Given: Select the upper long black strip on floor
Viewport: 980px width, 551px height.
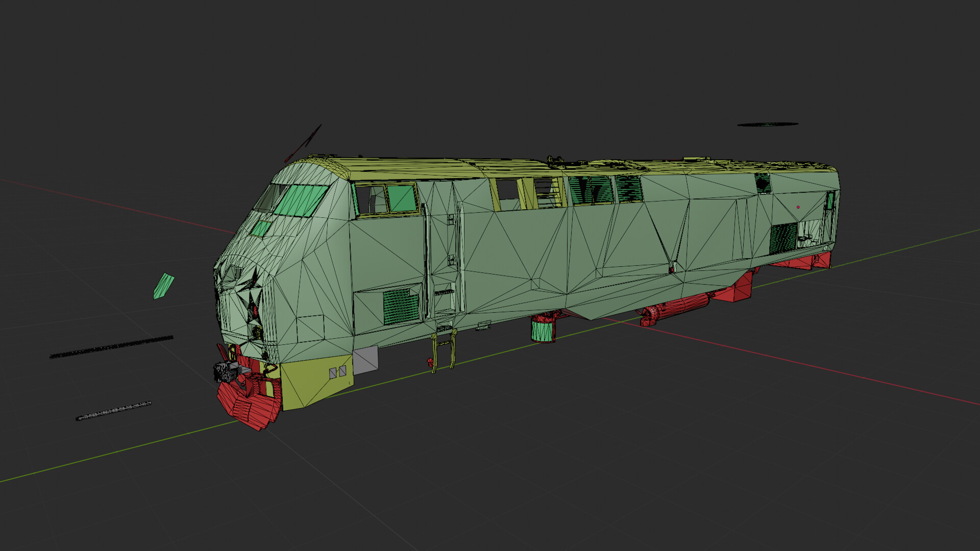Looking at the screenshot, I should coord(111,347).
